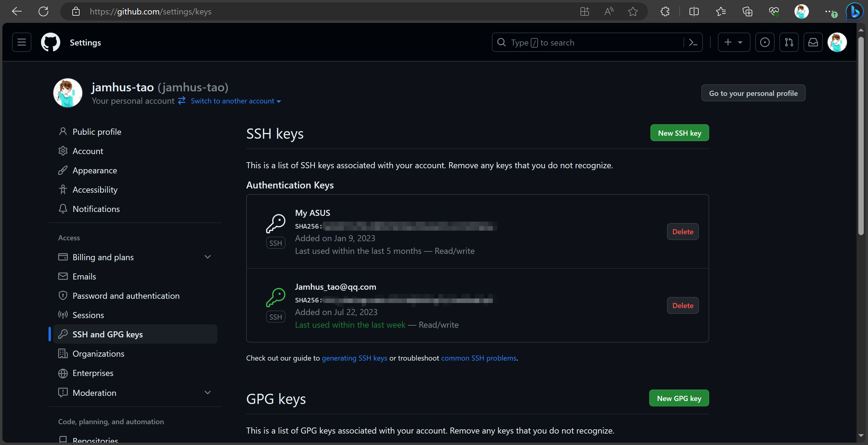This screenshot has width=868, height=445.
Task: Add this page to favorites star
Action: [x=633, y=11]
